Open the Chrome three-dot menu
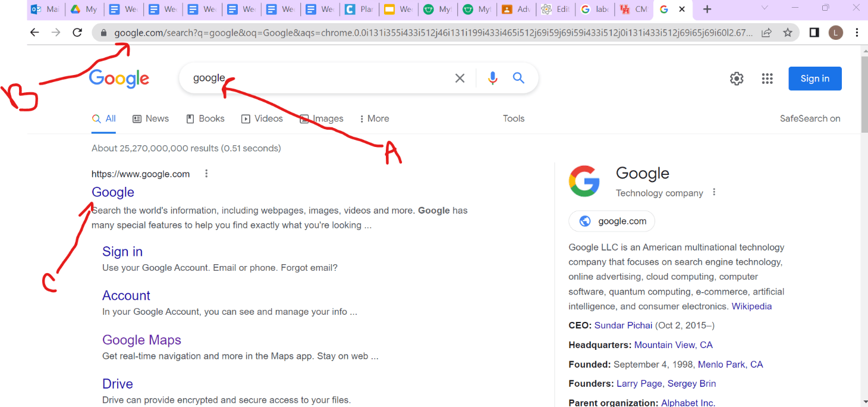 click(857, 33)
